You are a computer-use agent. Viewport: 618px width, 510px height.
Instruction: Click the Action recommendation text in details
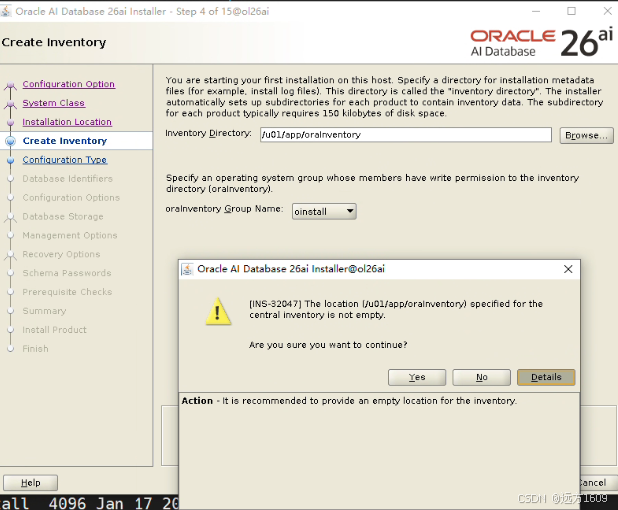[349, 401]
